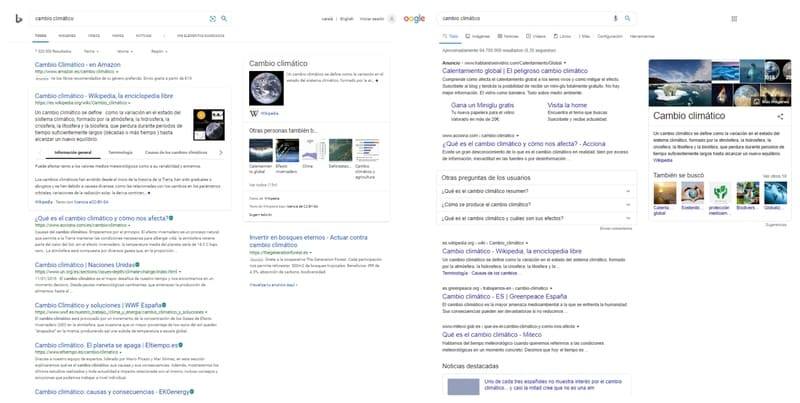Click Wikipedia icon in Bing knowledge panel
Viewport: 800px width, 403px height.
[x=252, y=114]
